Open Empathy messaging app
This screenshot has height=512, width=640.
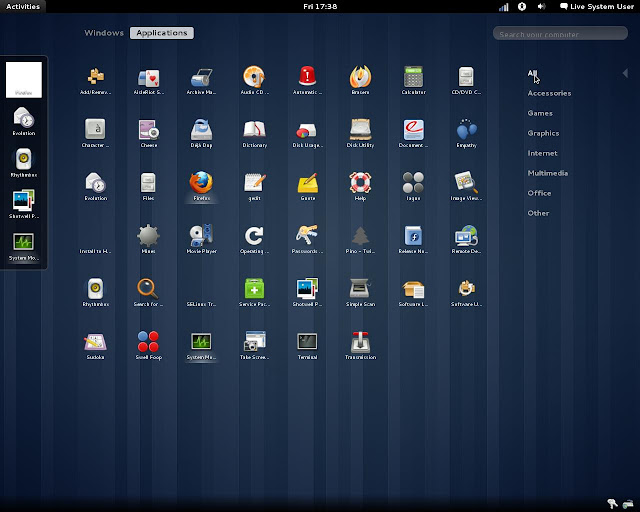pos(466,129)
